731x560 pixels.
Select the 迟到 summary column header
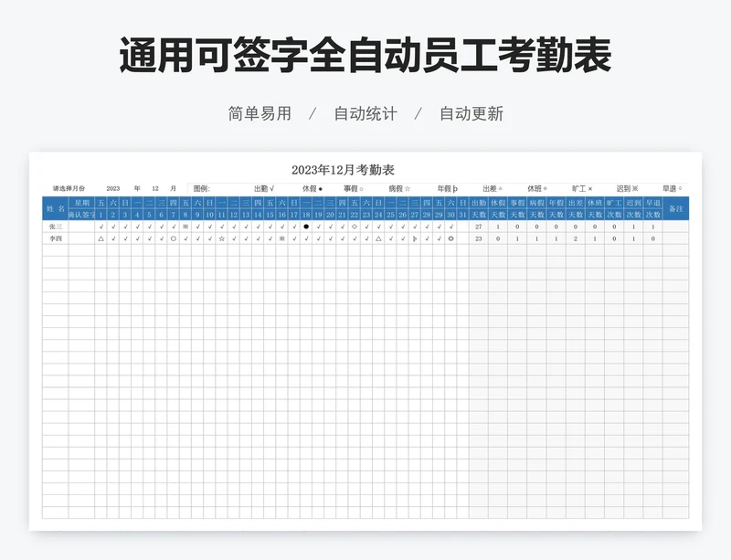[633, 209]
